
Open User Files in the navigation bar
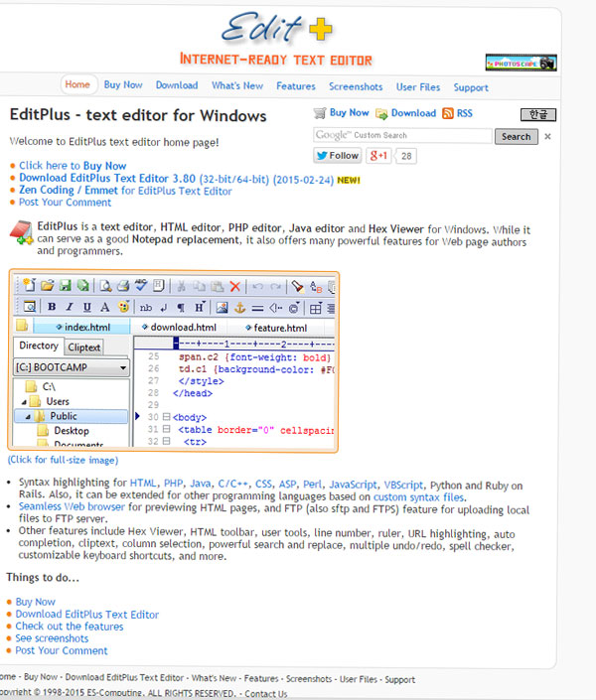tap(418, 87)
